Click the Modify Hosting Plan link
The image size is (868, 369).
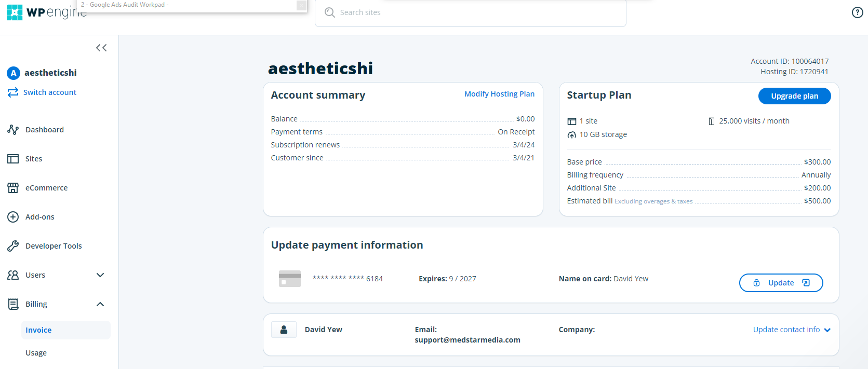pyautogui.click(x=499, y=94)
